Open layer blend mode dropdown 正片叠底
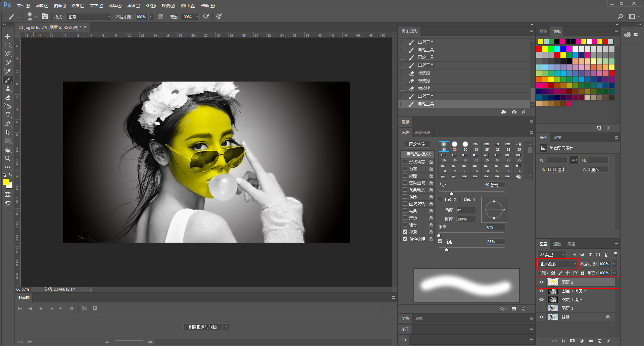 point(557,264)
